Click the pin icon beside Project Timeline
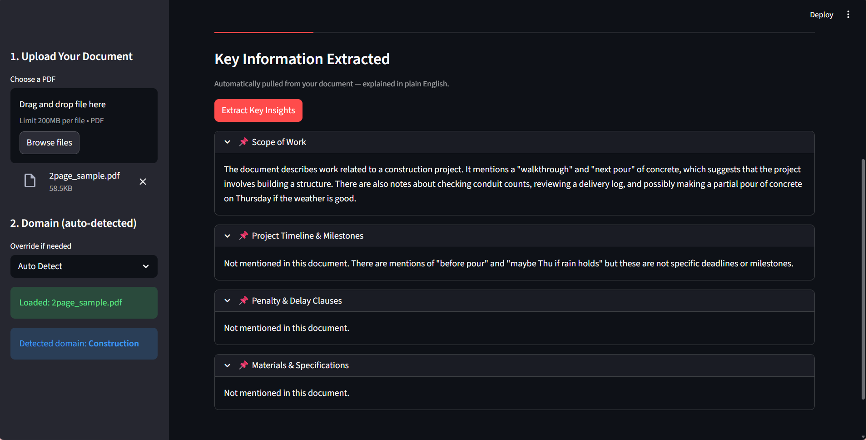This screenshot has width=868, height=440. (x=243, y=235)
